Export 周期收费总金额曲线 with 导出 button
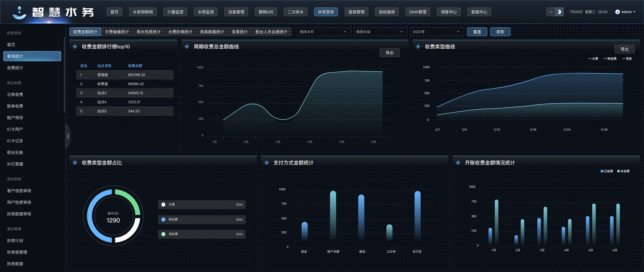The image size is (644, 272). 389,53
